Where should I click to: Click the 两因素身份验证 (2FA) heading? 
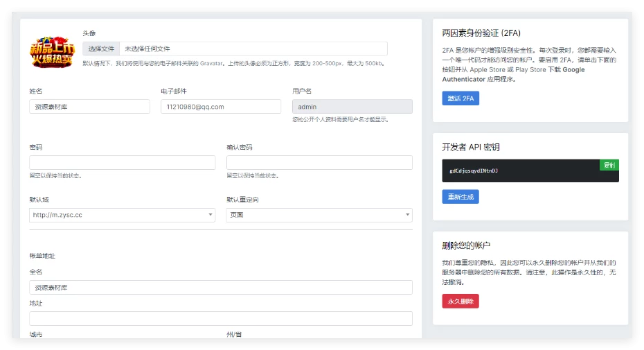point(481,33)
